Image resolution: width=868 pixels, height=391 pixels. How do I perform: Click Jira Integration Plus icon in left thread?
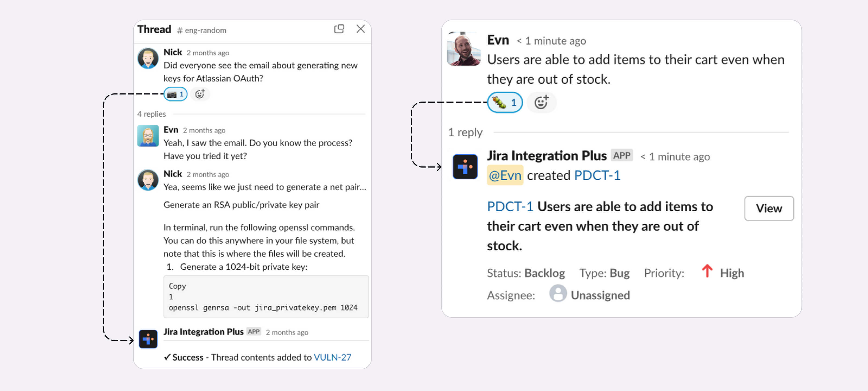pyautogui.click(x=148, y=339)
